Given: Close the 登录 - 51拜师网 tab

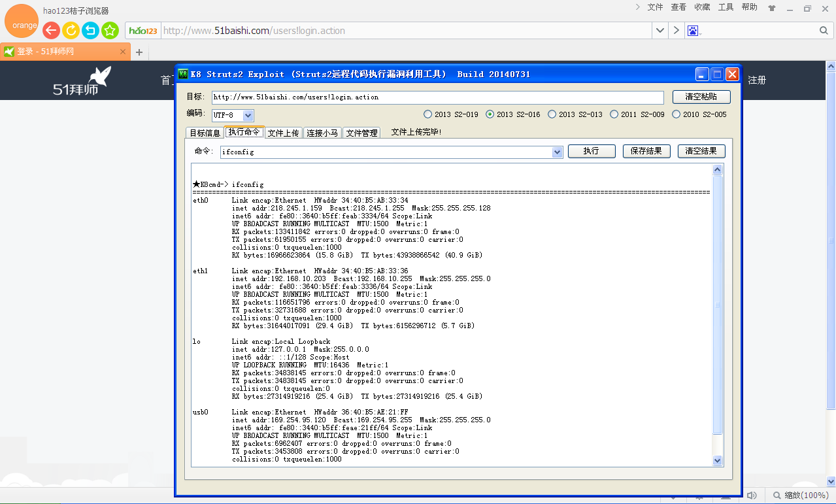Looking at the screenshot, I should click(123, 52).
